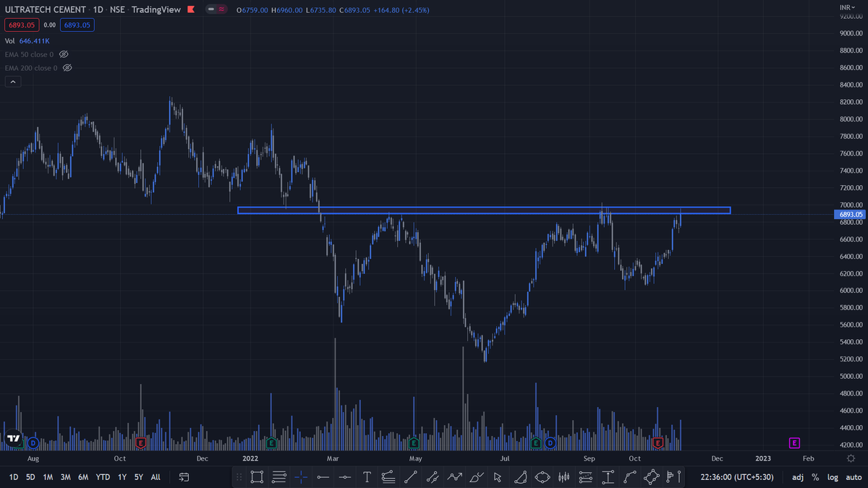The width and height of the screenshot is (868, 488).
Task: Switch to 3M date range
Action: tap(66, 477)
